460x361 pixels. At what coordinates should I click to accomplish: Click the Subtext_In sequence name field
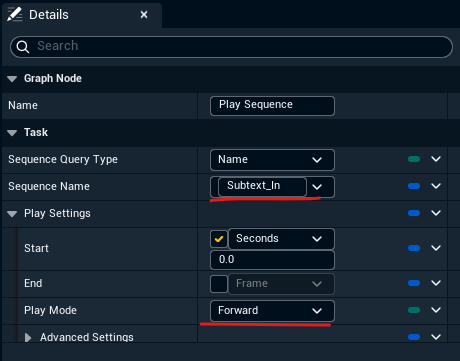[262, 186]
